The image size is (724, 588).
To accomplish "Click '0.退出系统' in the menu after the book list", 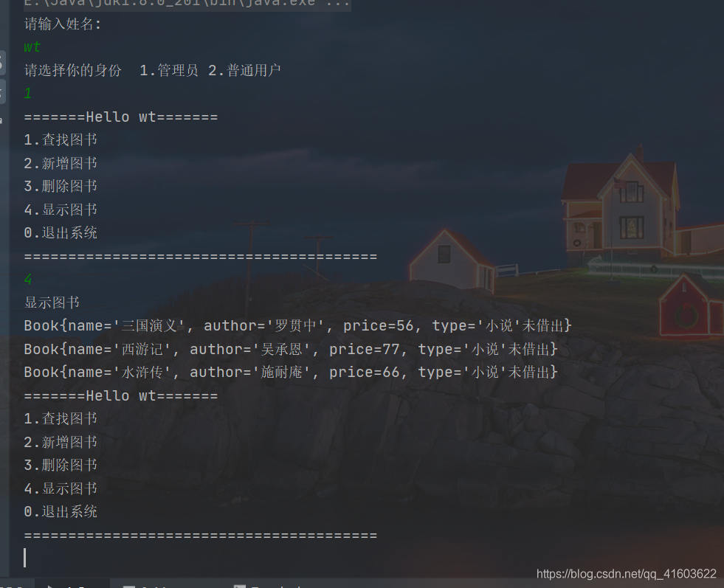I will tap(61, 512).
